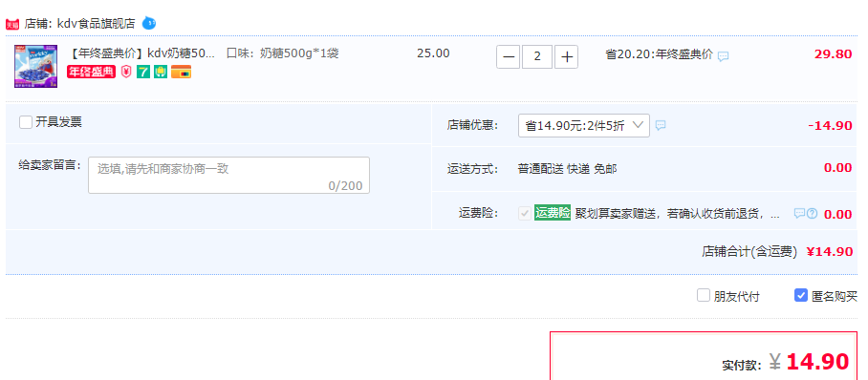Click the unit price 25.00
The height and width of the screenshot is (380, 868).
click(433, 53)
